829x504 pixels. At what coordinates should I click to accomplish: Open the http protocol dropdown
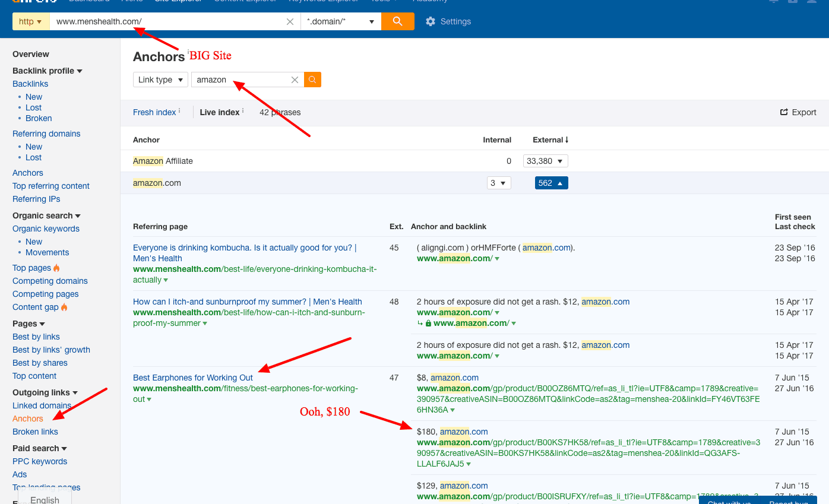click(30, 21)
